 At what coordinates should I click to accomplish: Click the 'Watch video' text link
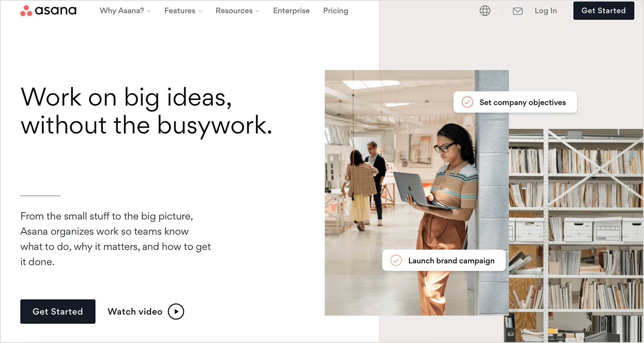pyautogui.click(x=135, y=312)
